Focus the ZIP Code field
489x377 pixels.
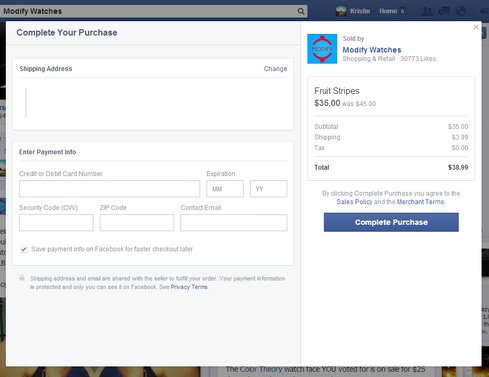(137, 223)
